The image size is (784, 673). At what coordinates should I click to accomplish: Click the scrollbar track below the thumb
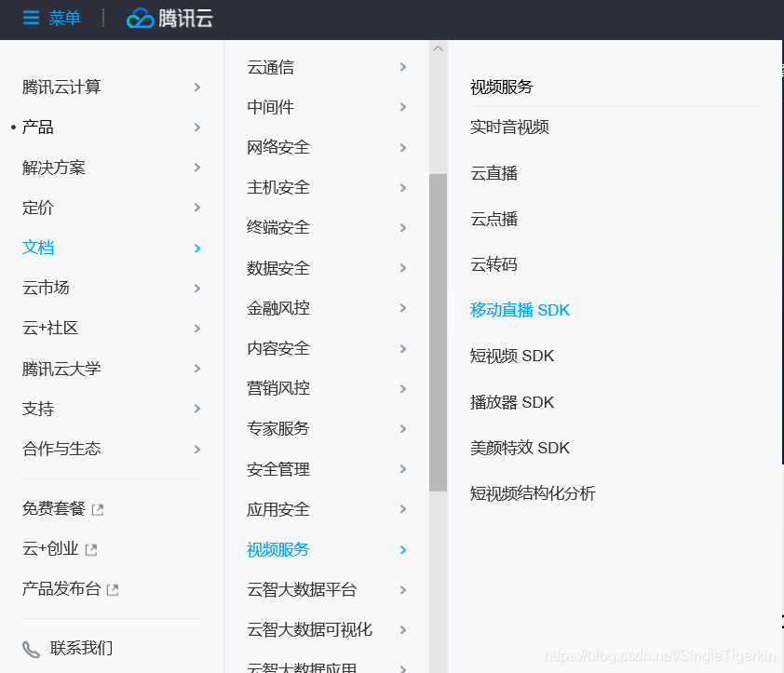click(438, 580)
